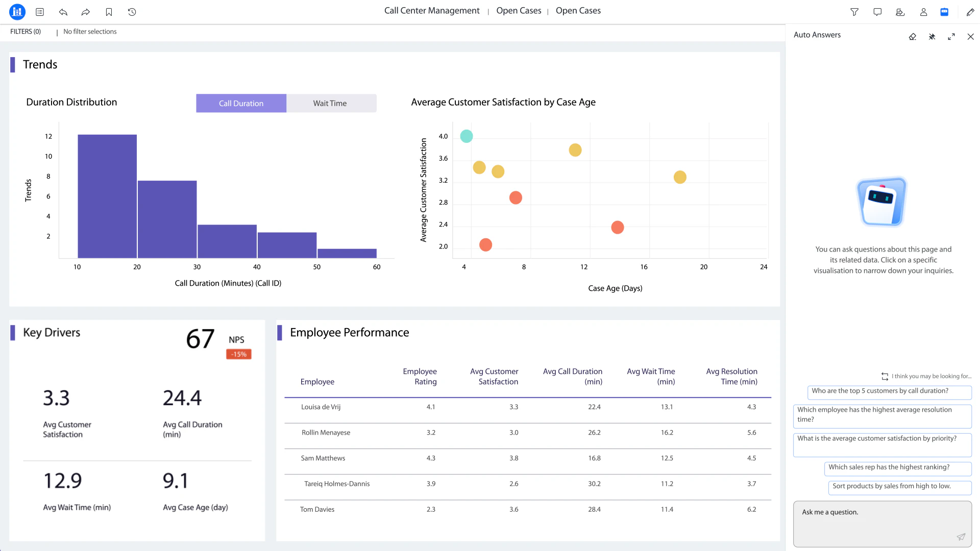Clear the Auto Answers chat with the eraser
Screen dimensions: 980x551
913,36
